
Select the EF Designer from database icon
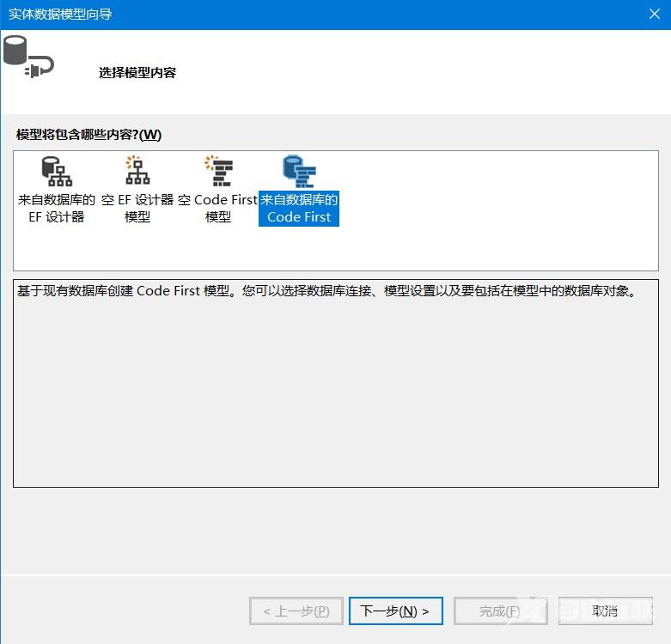tap(57, 171)
